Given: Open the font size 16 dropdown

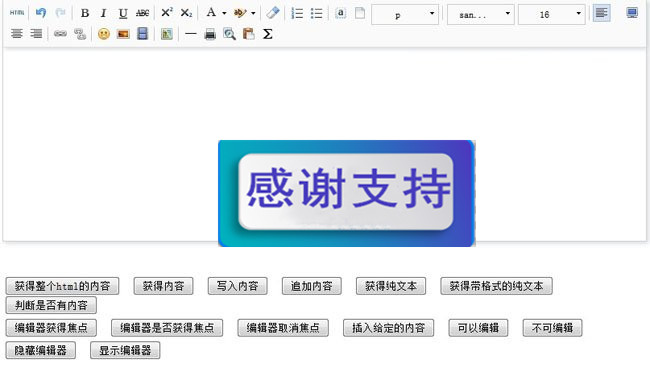Looking at the screenshot, I should tap(551, 15).
